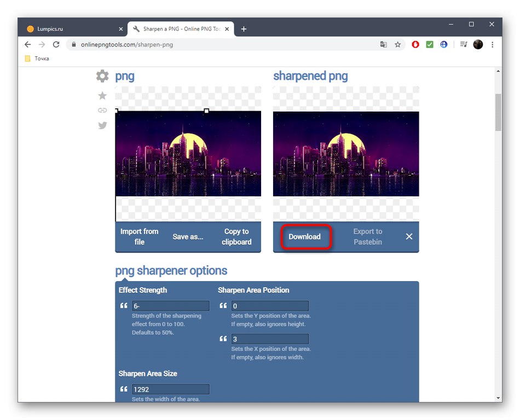This screenshot has height=420, width=520.
Task: Click the Sharpen Area Size width field
Action: (x=170, y=389)
